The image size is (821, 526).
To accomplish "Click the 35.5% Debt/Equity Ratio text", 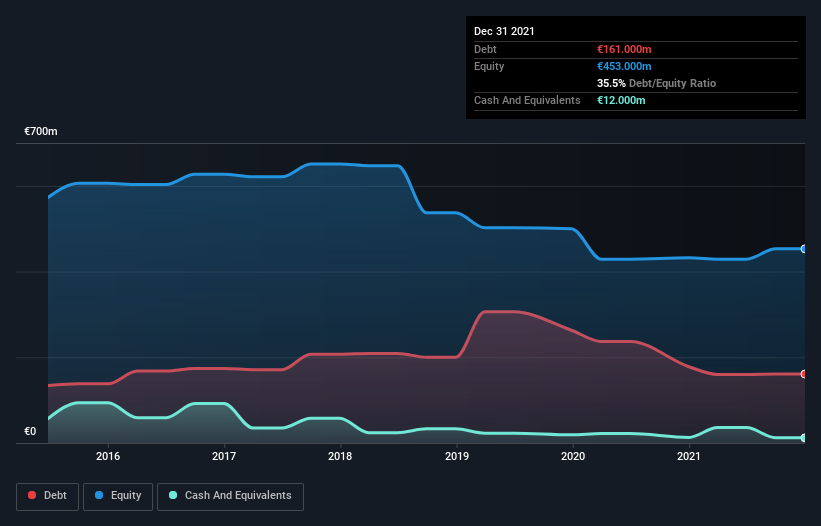I will pos(657,83).
